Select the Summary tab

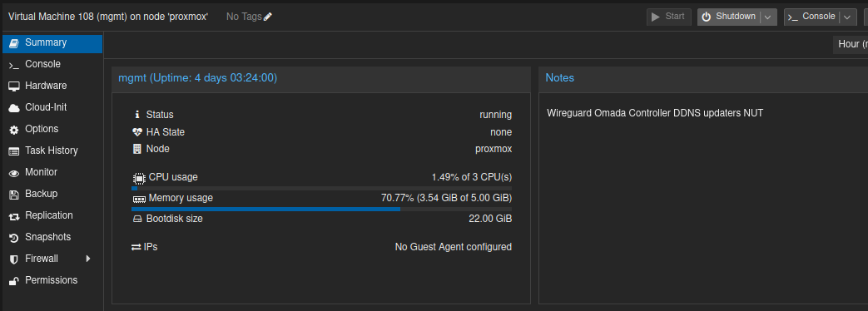pos(52,42)
